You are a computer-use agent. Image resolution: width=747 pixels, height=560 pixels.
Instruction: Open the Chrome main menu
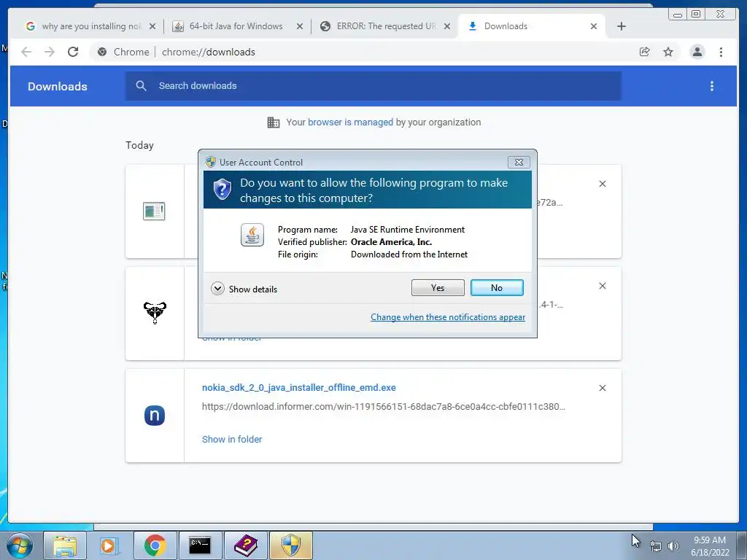(x=721, y=52)
